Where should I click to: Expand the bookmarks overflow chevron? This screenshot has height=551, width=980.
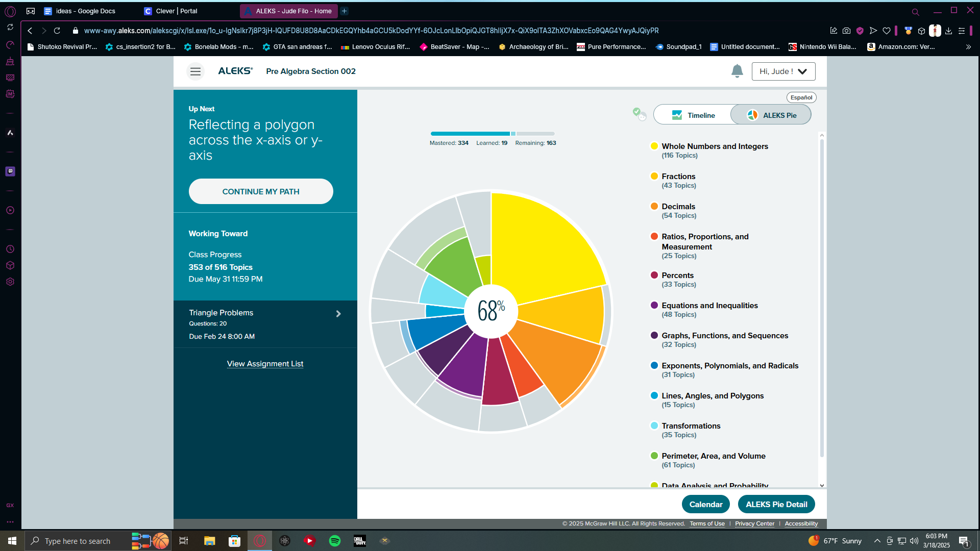pyautogui.click(x=968, y=47)
